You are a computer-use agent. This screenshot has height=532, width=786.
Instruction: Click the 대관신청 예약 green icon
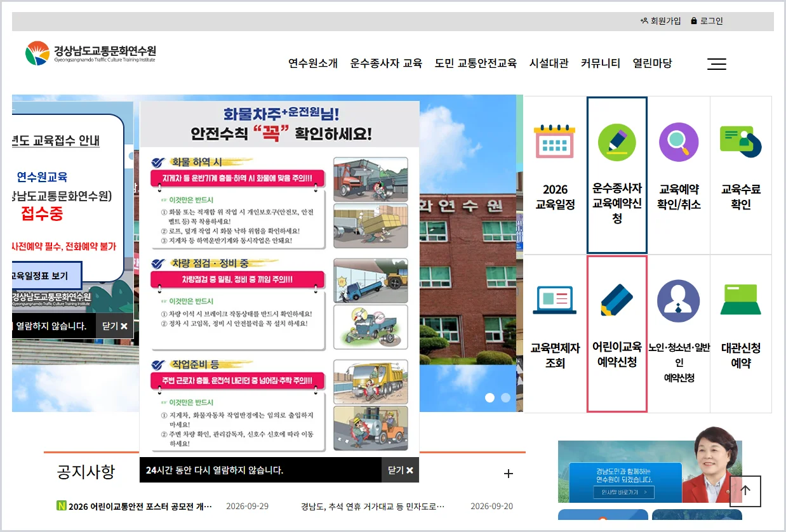coord(741,299)
